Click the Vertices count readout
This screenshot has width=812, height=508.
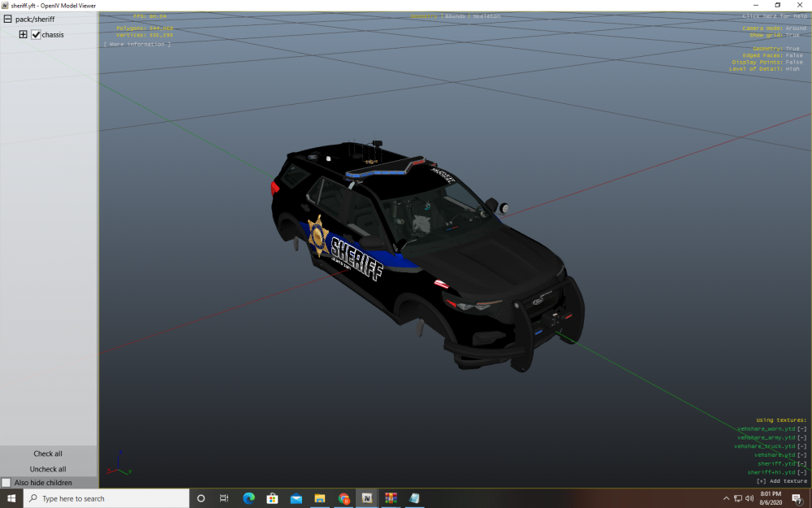(x=145, y=35)
